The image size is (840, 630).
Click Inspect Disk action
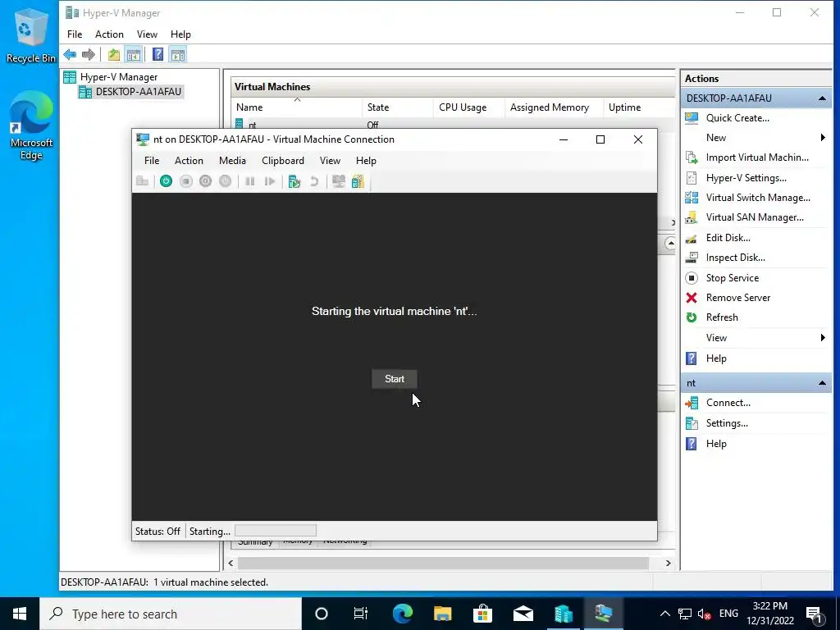click(735, 258)
